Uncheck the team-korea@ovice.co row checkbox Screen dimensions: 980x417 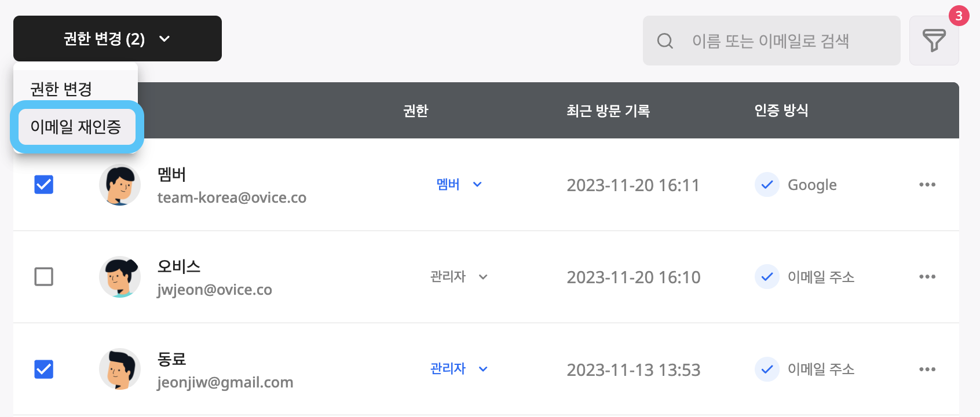pos(44,185)
